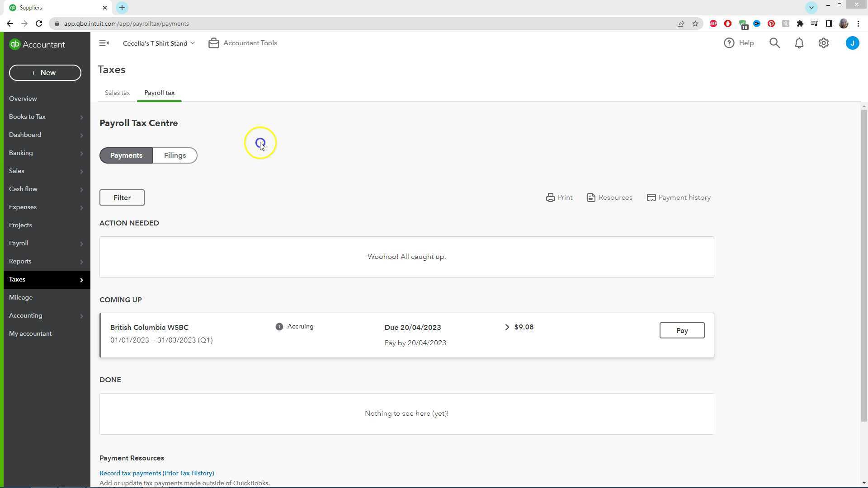This screenshot has width=868, height=488.
Task: Click Due 20/04/2023 text
Action: coord(413,328)
